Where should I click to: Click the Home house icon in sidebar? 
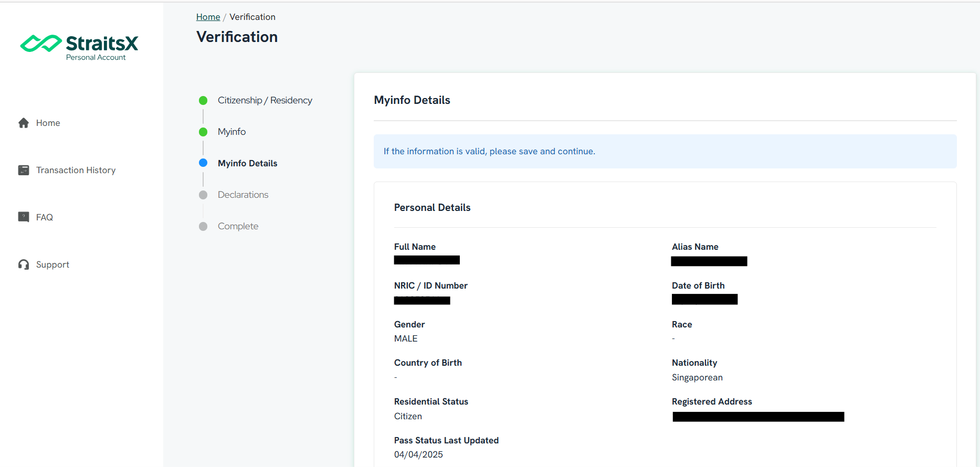(x=24, y=123)
